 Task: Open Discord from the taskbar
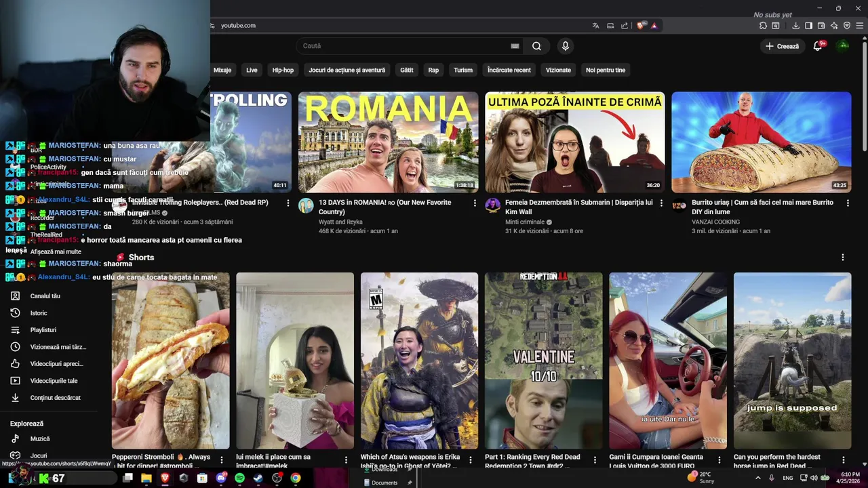click(220, 478)
